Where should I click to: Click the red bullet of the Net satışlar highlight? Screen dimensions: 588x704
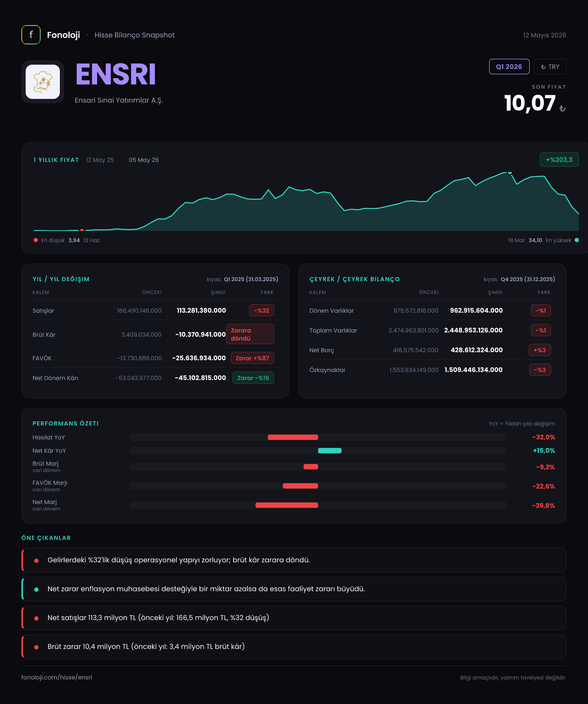(x=36, y=618)
